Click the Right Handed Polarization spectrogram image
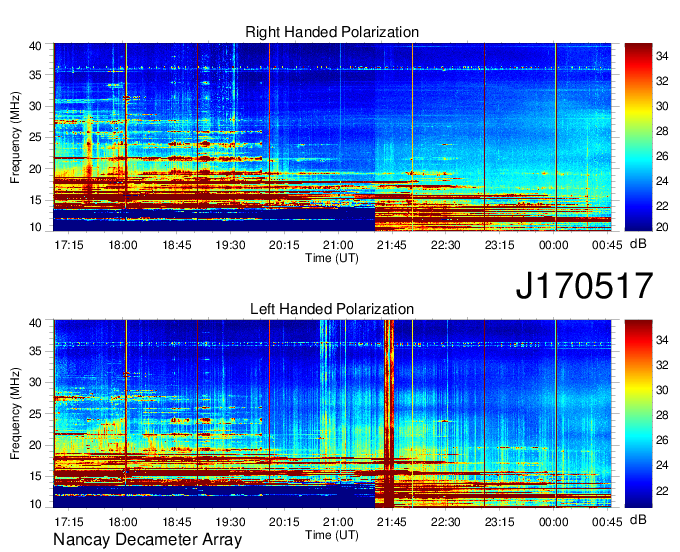Image resolution: width=680 pixels, height=552 pixels. click(332, 137)
